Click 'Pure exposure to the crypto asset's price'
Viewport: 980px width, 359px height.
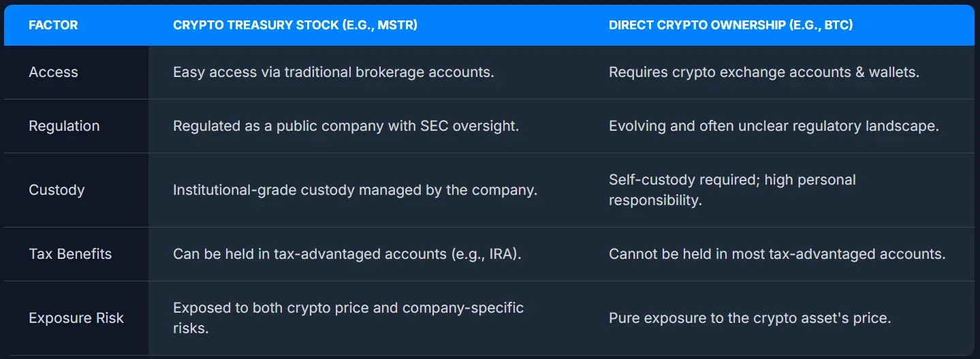point(750,318)
